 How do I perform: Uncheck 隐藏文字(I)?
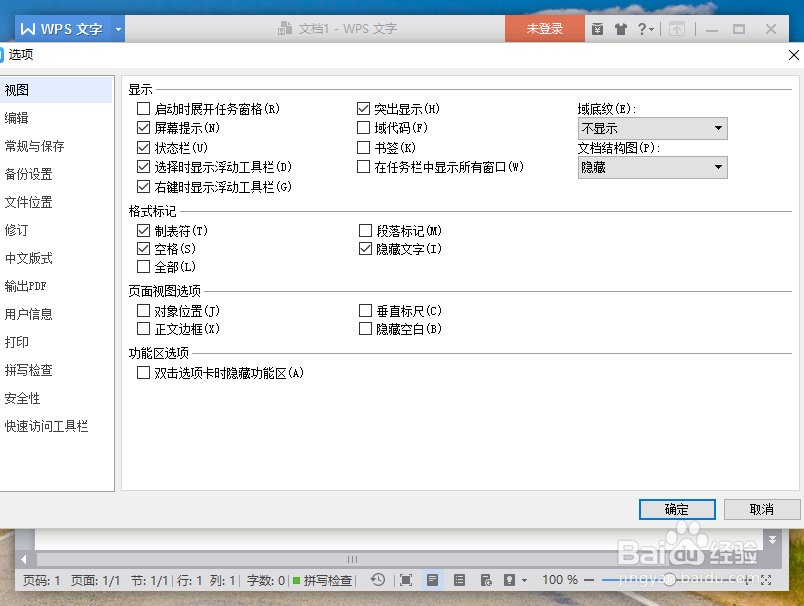pos(365,249)
